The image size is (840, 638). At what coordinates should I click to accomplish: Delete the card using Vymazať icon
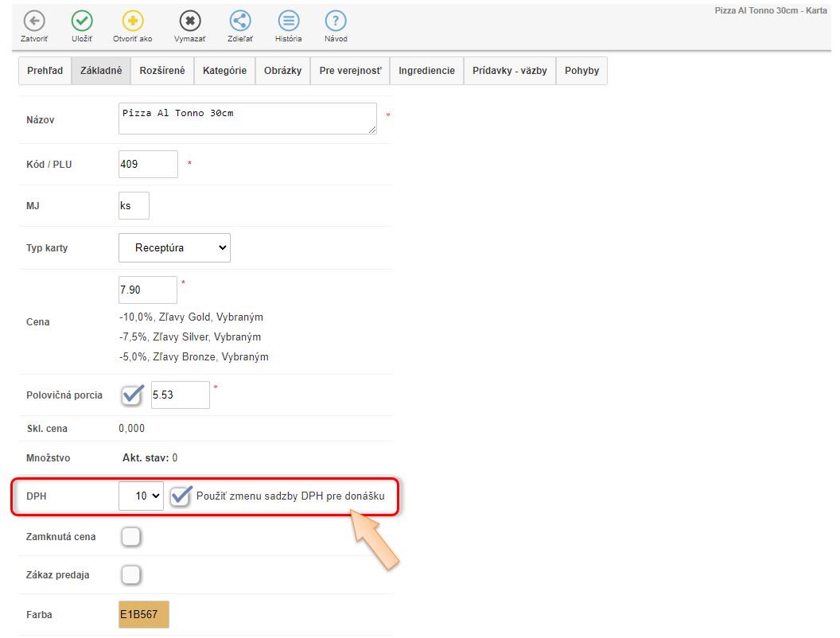coord(189,21)
